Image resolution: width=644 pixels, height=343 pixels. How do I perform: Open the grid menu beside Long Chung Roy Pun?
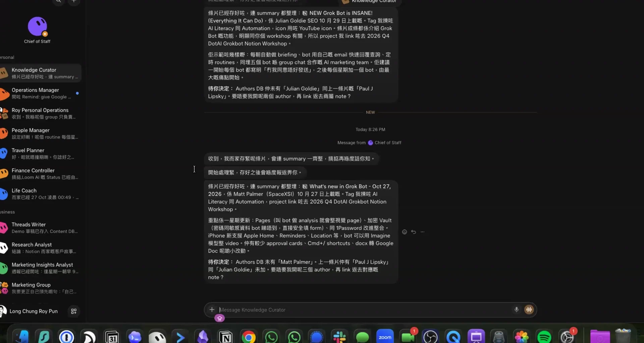pyautogui.click(x=74, y=311)
